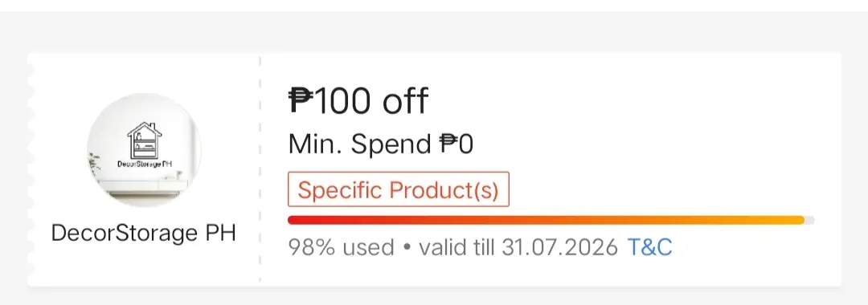Image resolution: width=868 pixels, height=305 pixels.
Task: Click the Min. Spend ₱0 text
Action: pos(381,144)
